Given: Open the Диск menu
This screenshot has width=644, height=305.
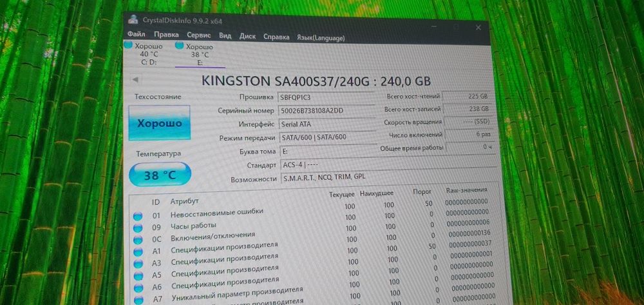Looking at the screenshot, I should 247,36.
